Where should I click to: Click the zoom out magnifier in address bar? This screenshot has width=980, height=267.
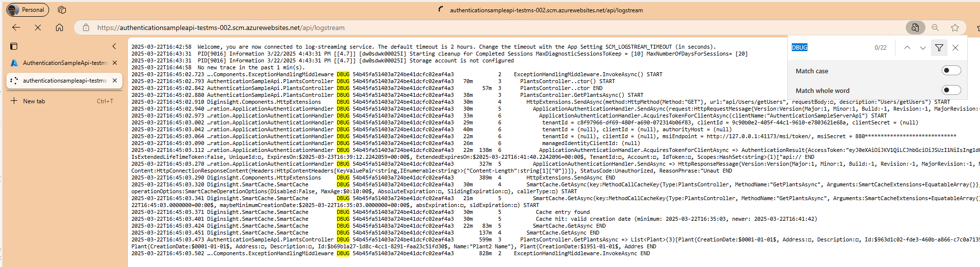[x=935, y=28]
